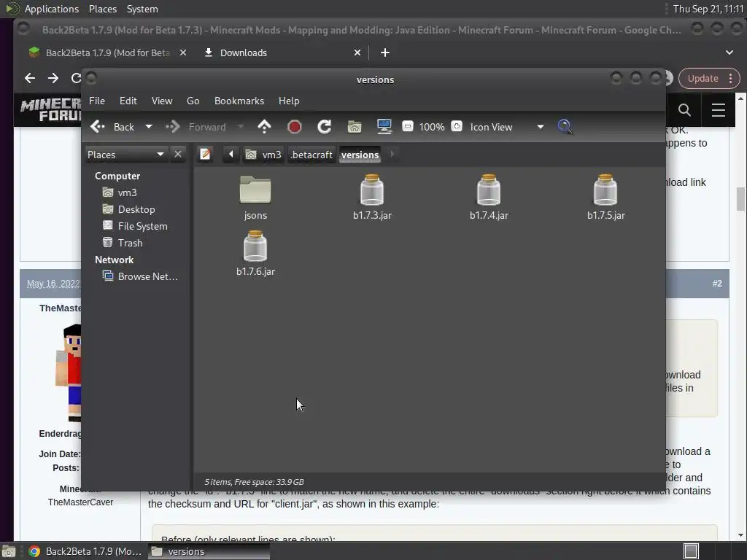This screenshot has height=560, width=747.
Task: Click the clock in the top panel
Action: point(708,9)
